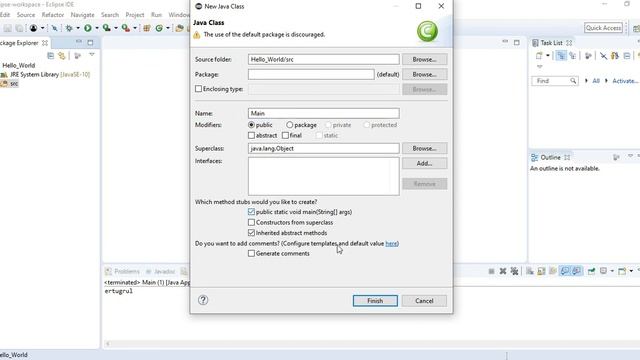Open the Run menu
The height and width of the screenshot is (360, 640).
[156, 15]
